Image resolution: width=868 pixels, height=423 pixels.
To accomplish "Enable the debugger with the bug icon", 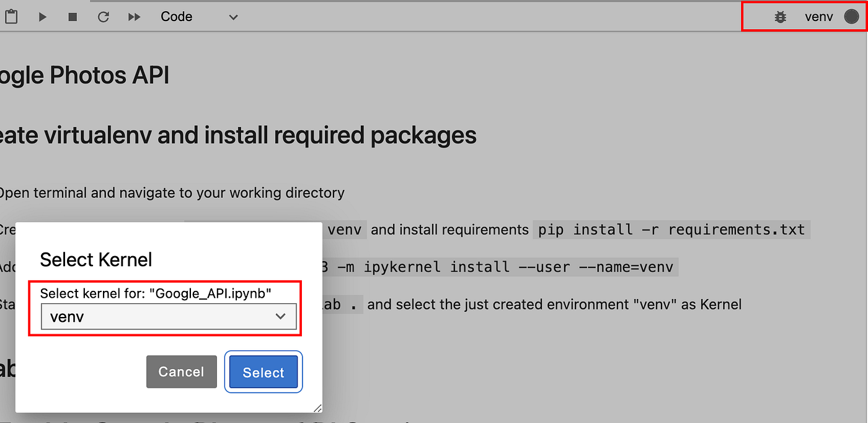I will click(x=780, y=17).
